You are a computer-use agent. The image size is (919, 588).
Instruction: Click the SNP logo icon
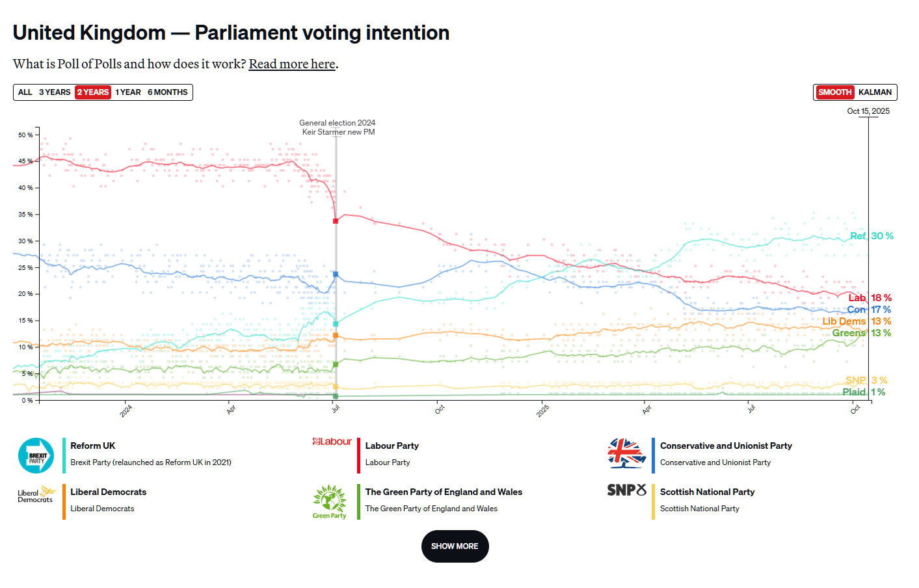626,490
